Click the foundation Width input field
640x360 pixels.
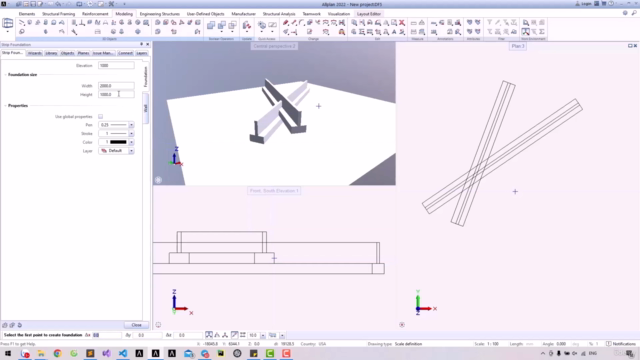[116, 86]
